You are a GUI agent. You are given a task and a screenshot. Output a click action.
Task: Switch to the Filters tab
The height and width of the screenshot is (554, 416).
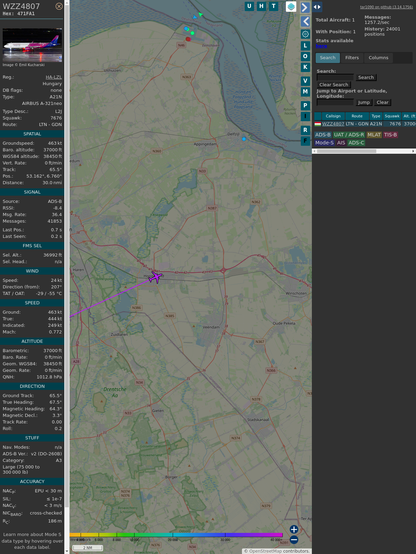point(352,58)
